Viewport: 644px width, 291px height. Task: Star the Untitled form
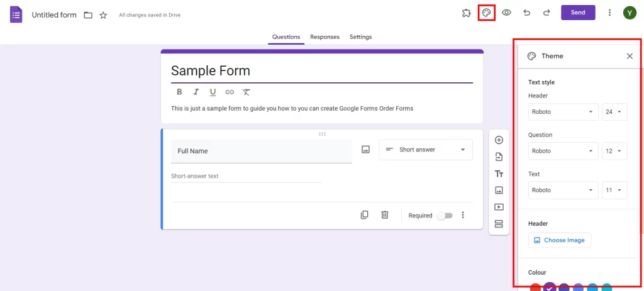(x=103, y=15)
